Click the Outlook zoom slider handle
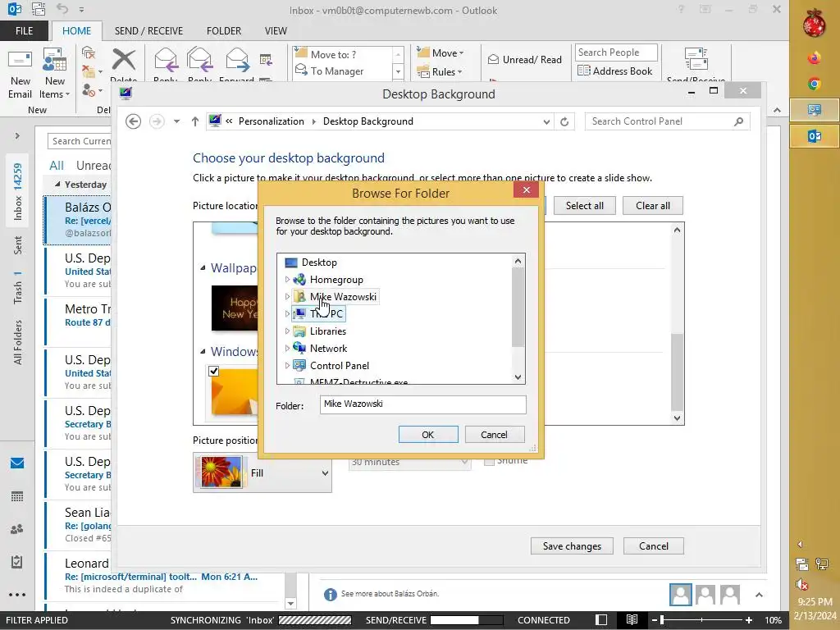The width and height of the screenshot is (840, 630). tap(662, 620)
